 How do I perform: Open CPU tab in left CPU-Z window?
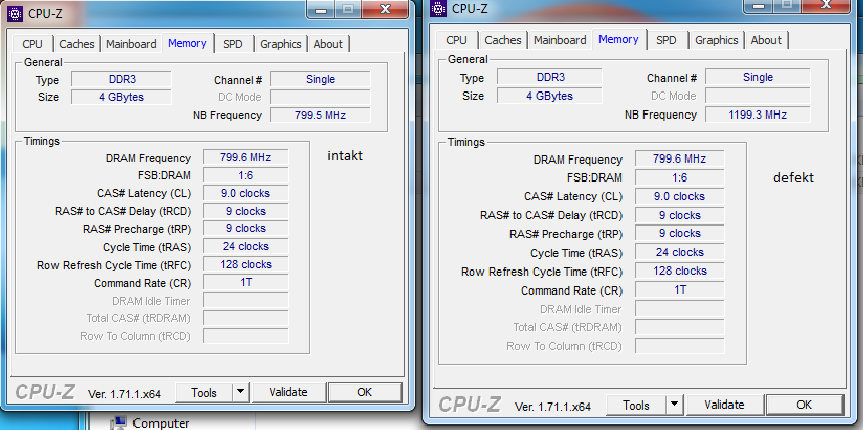coord(32,44)
